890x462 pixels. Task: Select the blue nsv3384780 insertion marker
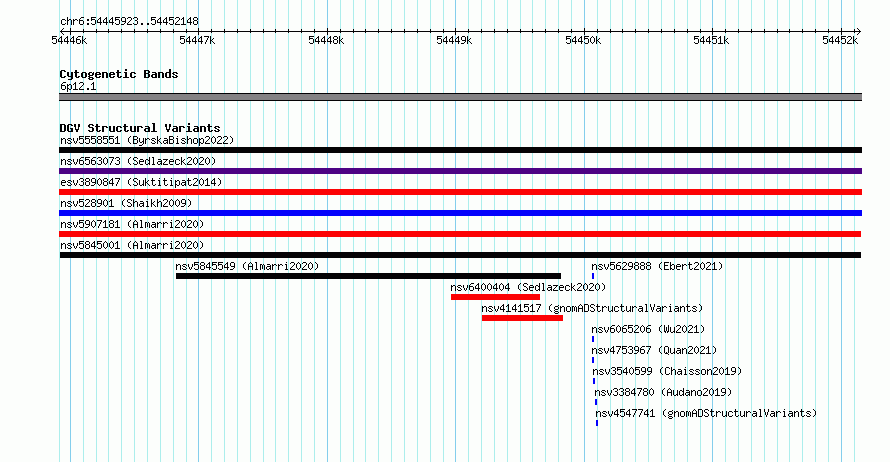point(596,402)
